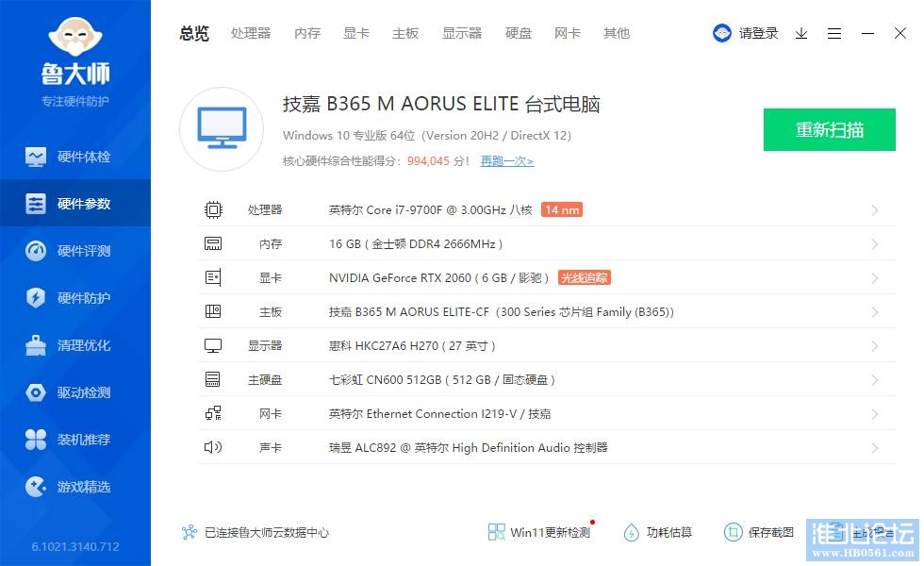Click the 网卡 row network icon
924x566 pixels.
click(x=213, y=413)
